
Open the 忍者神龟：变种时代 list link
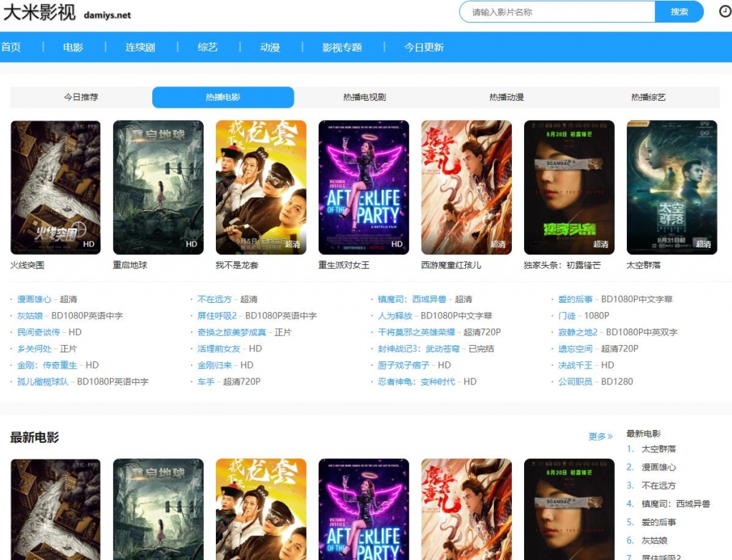click(x=417, y=381)
